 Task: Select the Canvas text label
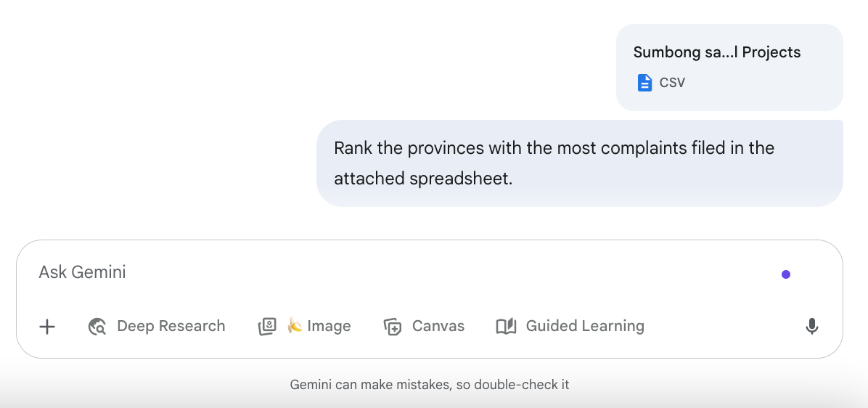[x=438, y=326]
